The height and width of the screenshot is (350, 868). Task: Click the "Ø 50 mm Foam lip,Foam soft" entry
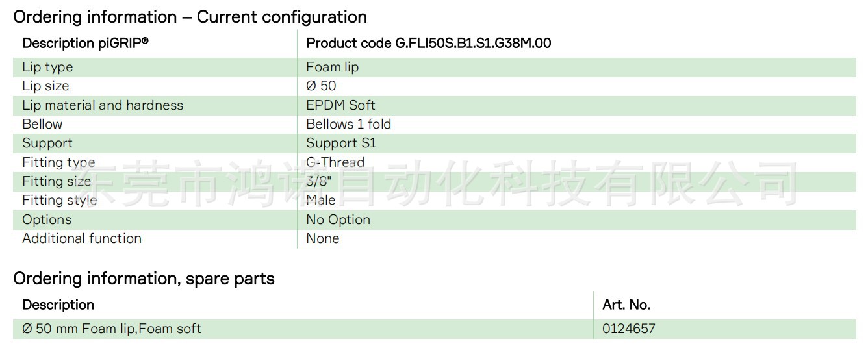112,329
